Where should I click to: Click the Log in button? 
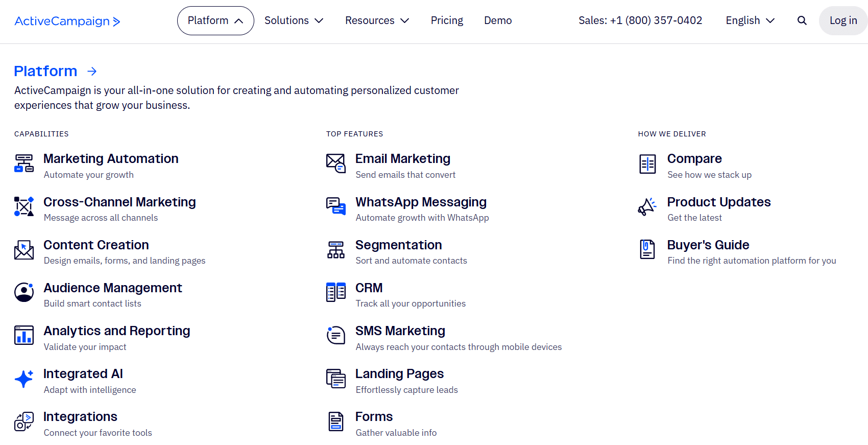843,20
